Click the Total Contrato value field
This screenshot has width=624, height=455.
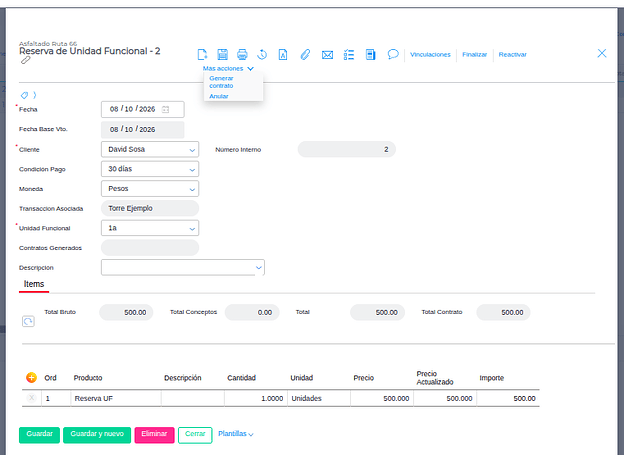point(503,312)
